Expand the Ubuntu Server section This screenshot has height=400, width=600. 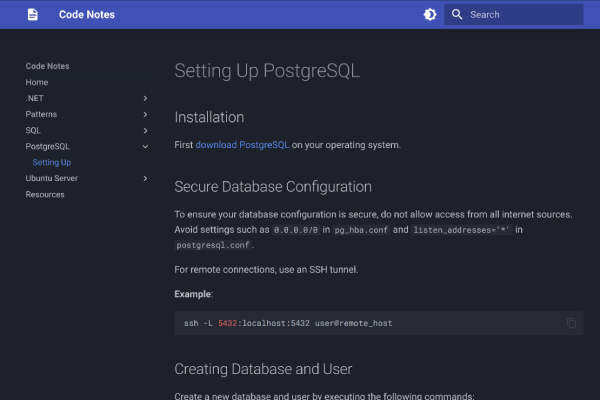pyautogui.click(x=145, y=178)
